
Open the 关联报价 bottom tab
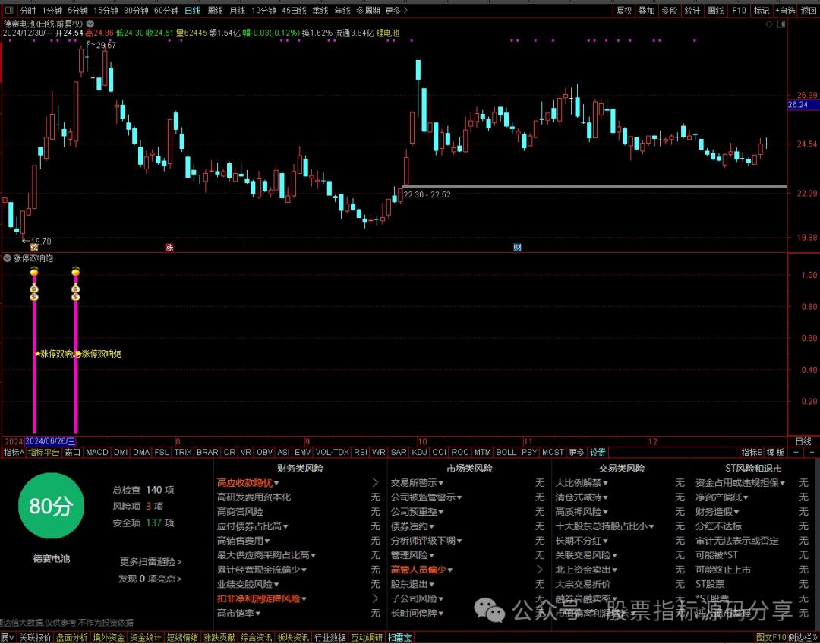click(x=35, y=638)
